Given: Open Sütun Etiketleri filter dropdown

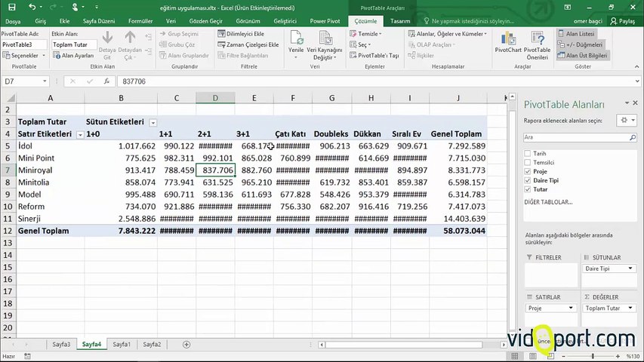Looking at the screenshot, I should tap(153, 122).
